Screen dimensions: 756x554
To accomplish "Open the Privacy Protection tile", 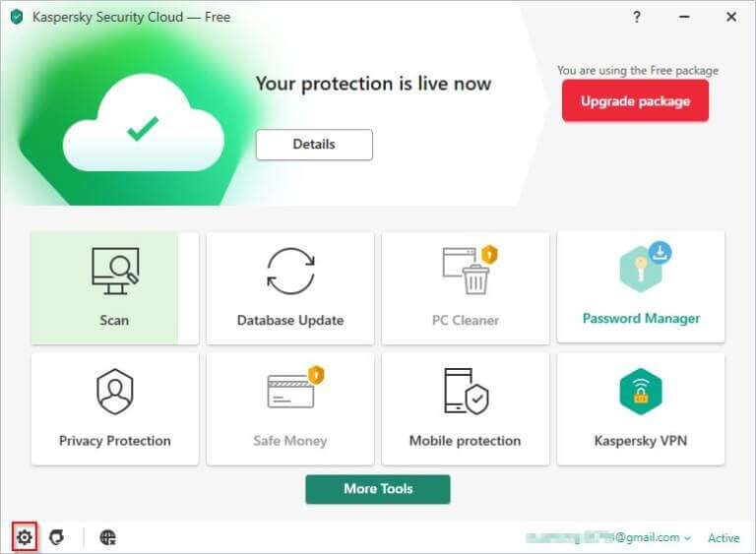I will pyautogui.click(x=115, y=409).
